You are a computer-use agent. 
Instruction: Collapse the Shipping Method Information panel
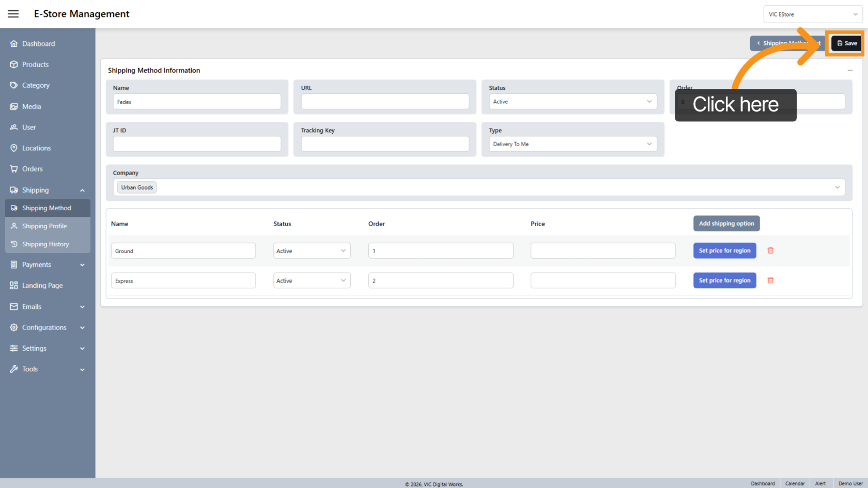point(850,70)
